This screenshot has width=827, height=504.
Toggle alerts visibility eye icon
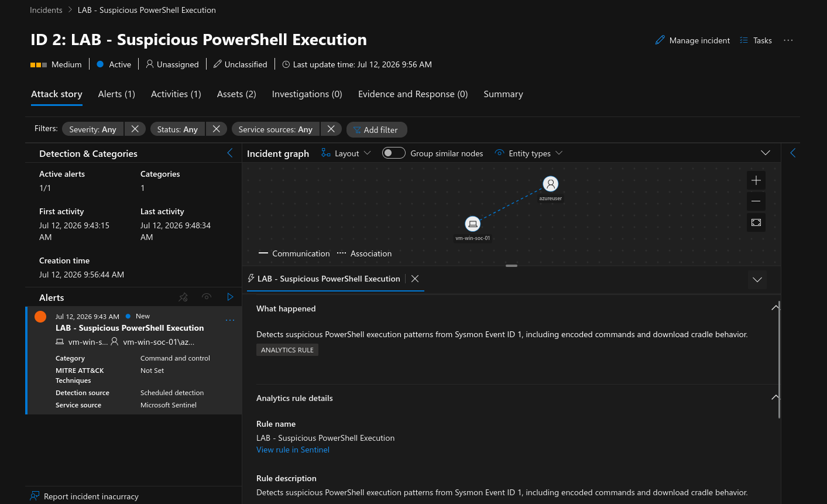pyautogui.click(x=207, y=297)
